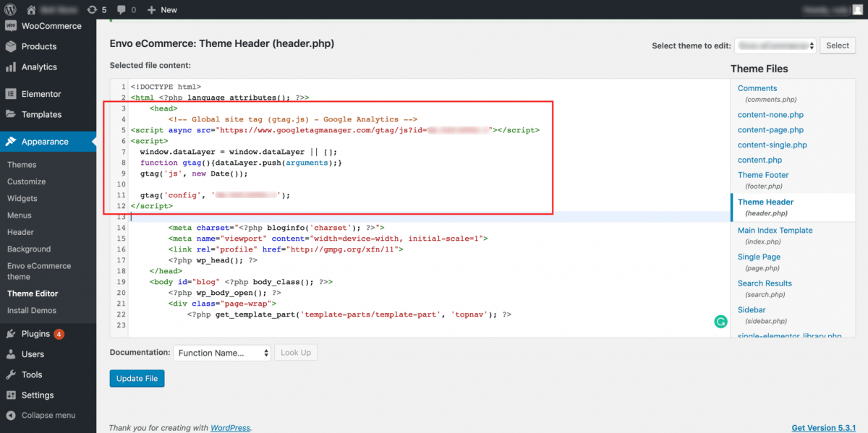Collapse the admin sidebar menu
The width and height of the screenshot is (868, 433).
(48, 416)
